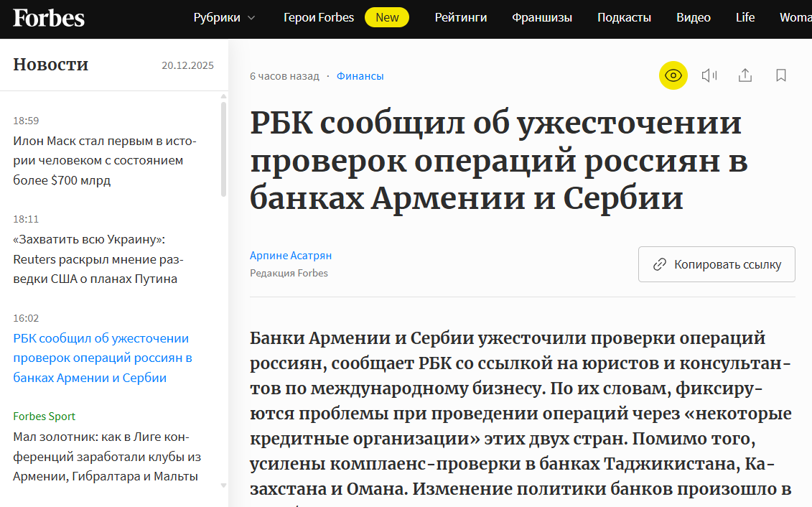Open the Life section
The width and height of the screenshot is (812, 507).
[745, 18]
